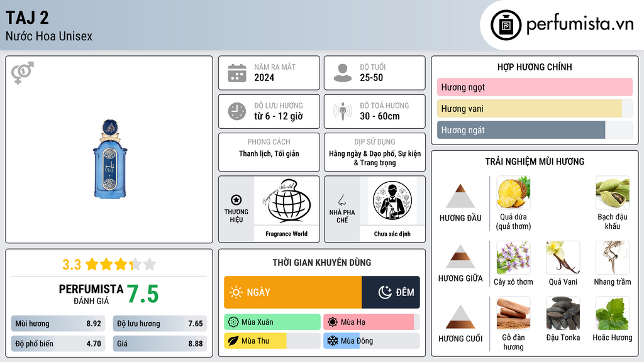
Task: Click the Trải nghiệm mùi hương heading
Action: click(535, 162)
